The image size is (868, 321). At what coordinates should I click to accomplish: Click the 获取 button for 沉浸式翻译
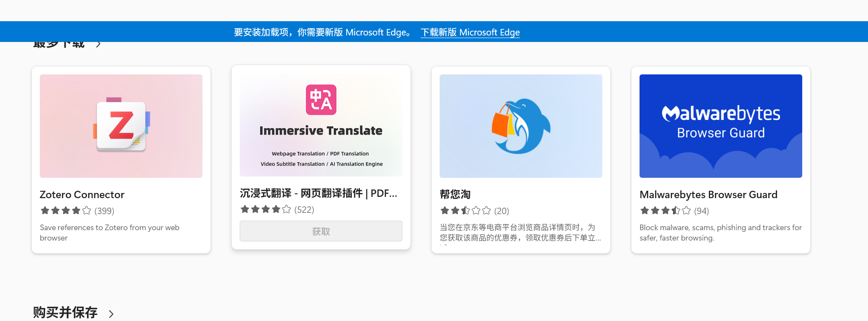point(321,231)
